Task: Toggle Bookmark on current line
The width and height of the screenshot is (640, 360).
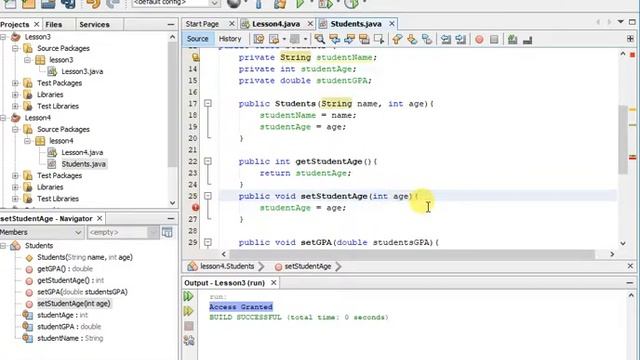Action: pyautogui.click(x=427, y=39)
